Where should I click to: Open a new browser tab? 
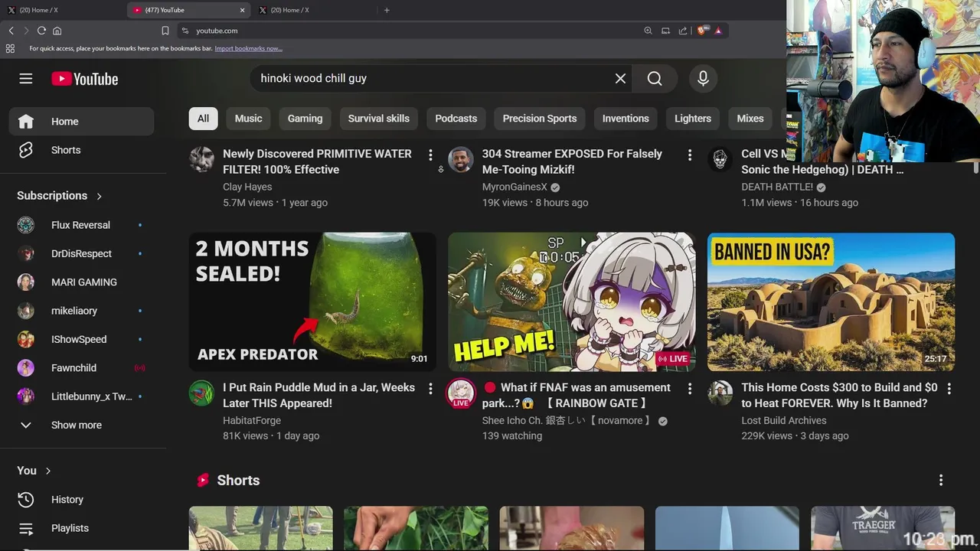(387, 10)
